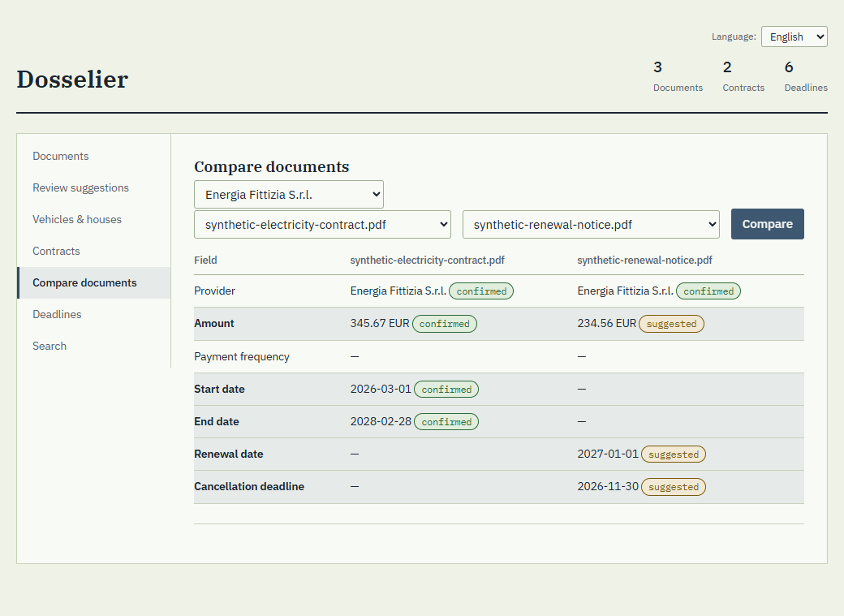This screenshot has height=616, width=844.
Task: Open the synthetic-electricity-contract.pdf document dropdown
Action: pos(322,225)
